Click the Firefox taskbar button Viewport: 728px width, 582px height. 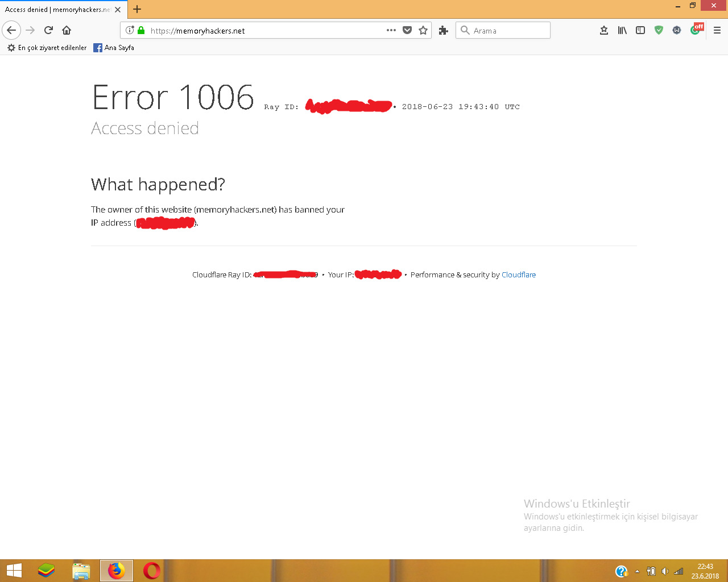click(117, 571)
